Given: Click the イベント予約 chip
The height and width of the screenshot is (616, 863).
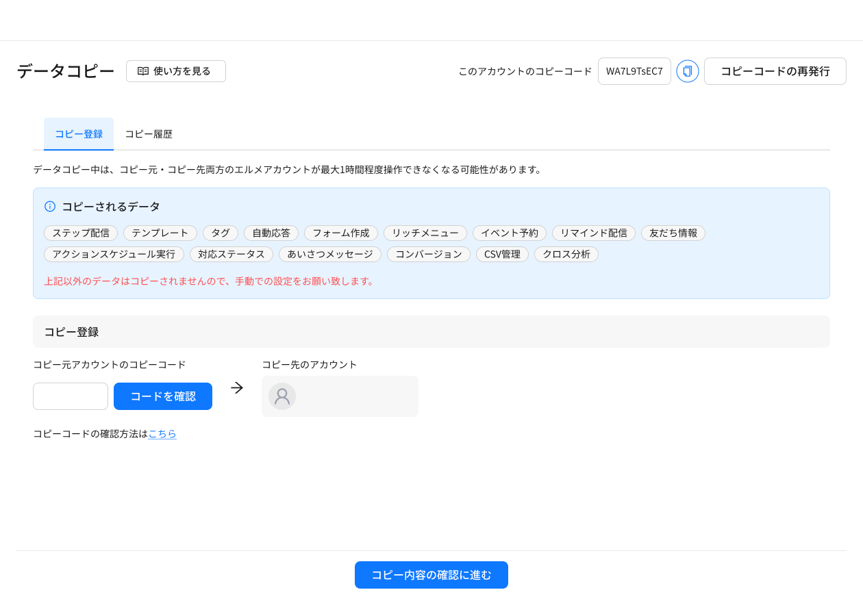Looking at the screenshot, I should click(x=510, y=233).
